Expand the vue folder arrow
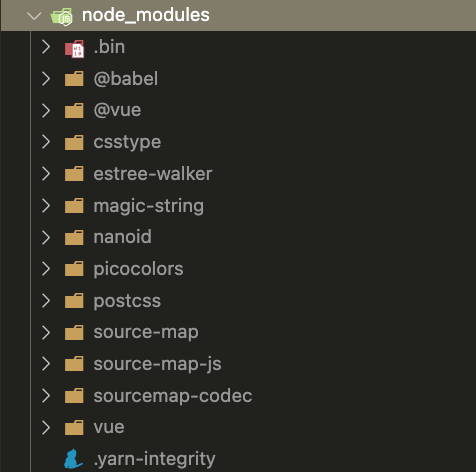 (46, 427)
